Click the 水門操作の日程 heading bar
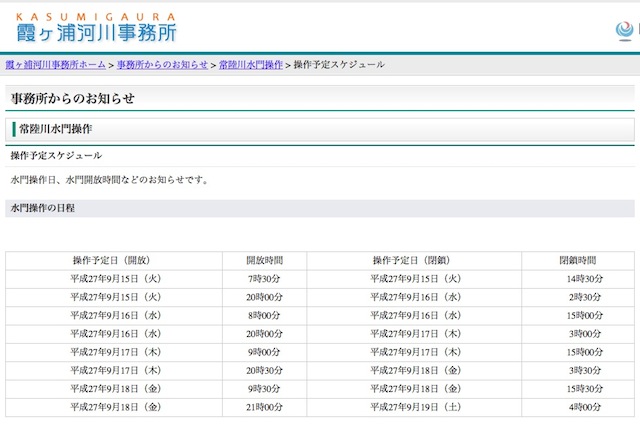 click(320, 208)
